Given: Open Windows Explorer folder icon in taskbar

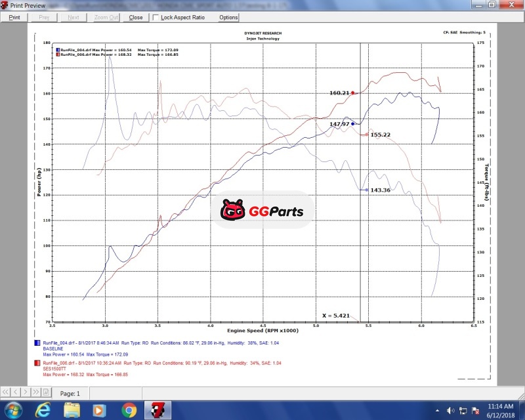Looking at the screenshot, I should tap(72, 411).
